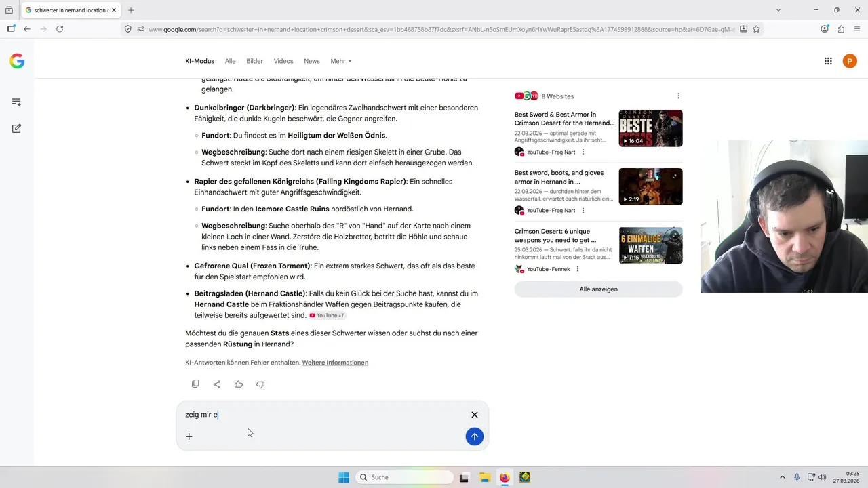Image resolution: width=868 pixels, height=488 pixels.
Task: Open the Google apps grid
Action: pyautogui.click(x=828, y=61)
